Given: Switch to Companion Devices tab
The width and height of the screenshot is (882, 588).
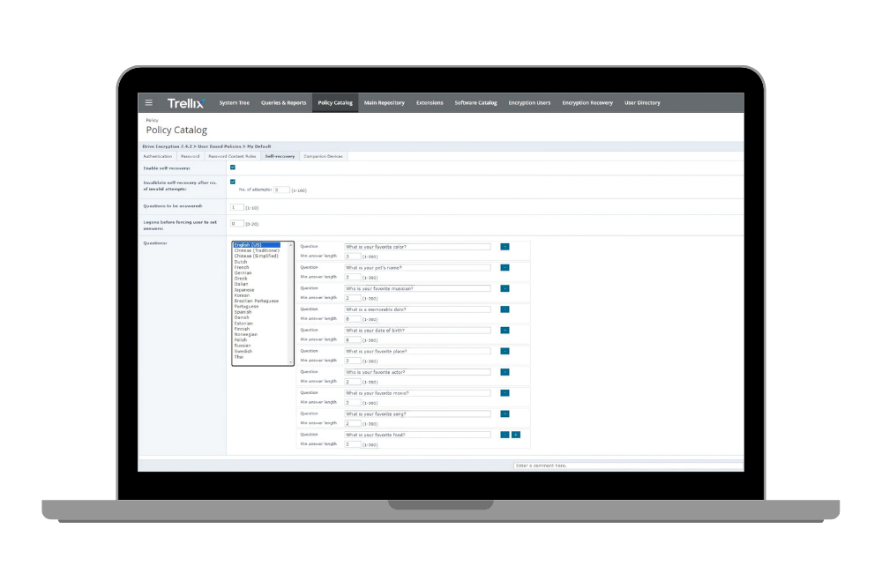Looking at the screenshot, I should tap(323, 156).
